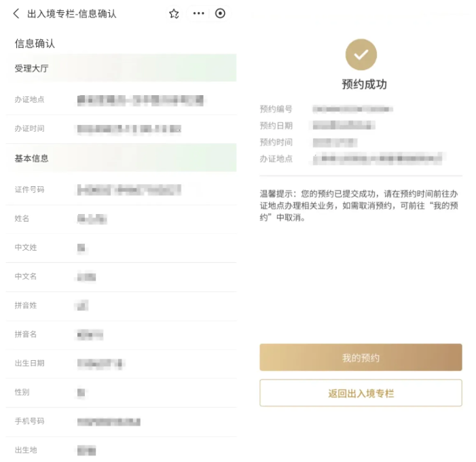Click the 出生地 field value
The width and height of the screenshot is (476, 462).
[86, 450]
